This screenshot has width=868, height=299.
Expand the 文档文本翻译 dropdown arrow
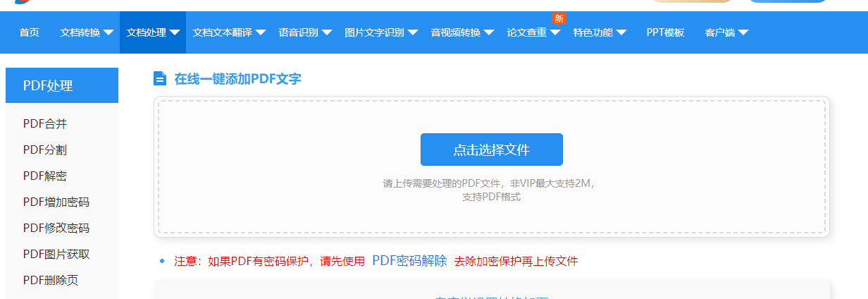pos(260,32)
